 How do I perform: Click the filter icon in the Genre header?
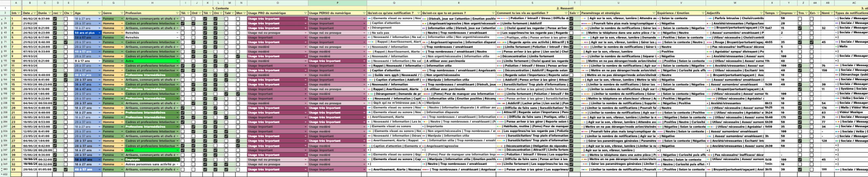coord(122,13)
